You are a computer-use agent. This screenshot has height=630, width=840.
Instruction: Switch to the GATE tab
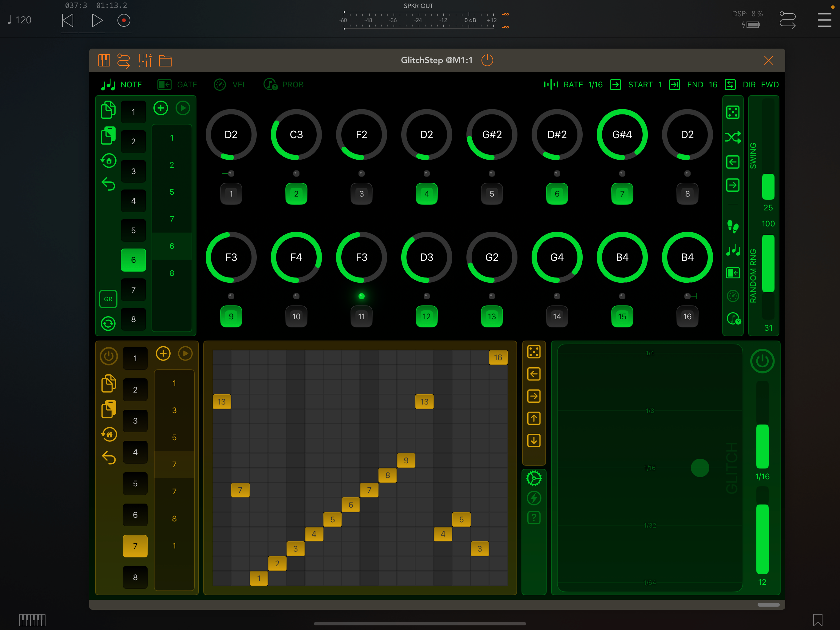tap(177, 85)
